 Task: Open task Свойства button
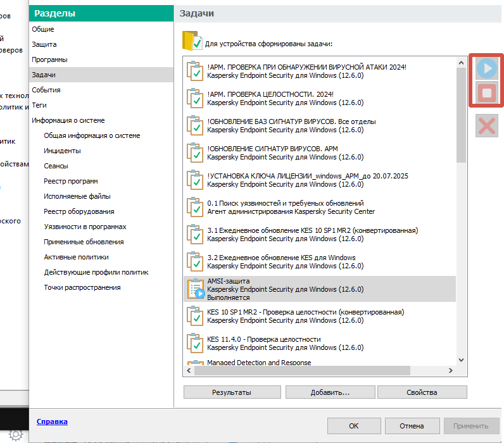422,392
